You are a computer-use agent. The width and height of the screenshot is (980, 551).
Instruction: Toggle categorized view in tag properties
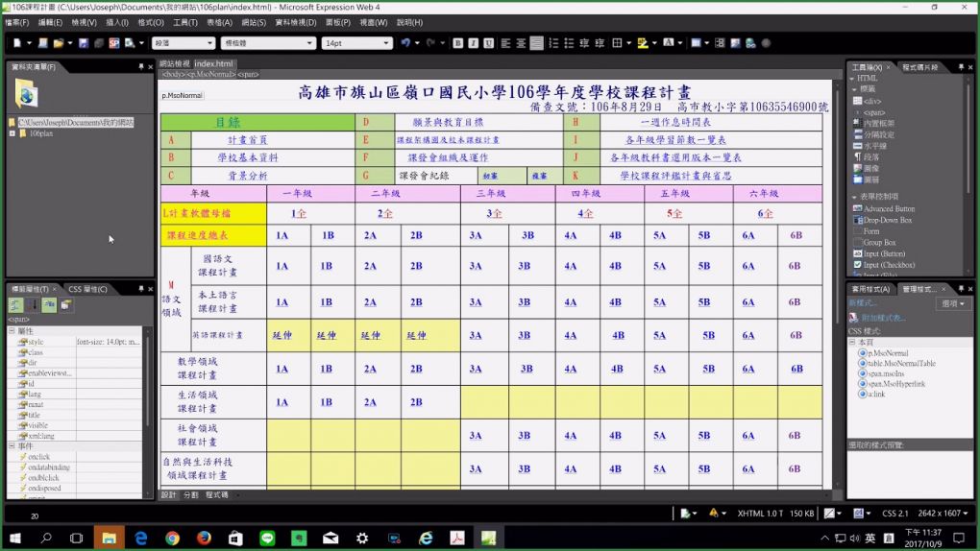pyautogui.click(x=15, y=305)
